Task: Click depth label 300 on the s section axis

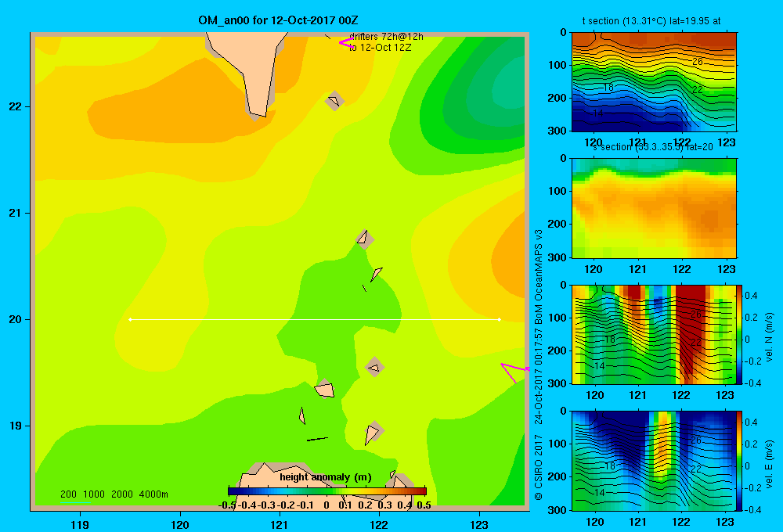Action: pyautogui.click(x=556, y=257)
